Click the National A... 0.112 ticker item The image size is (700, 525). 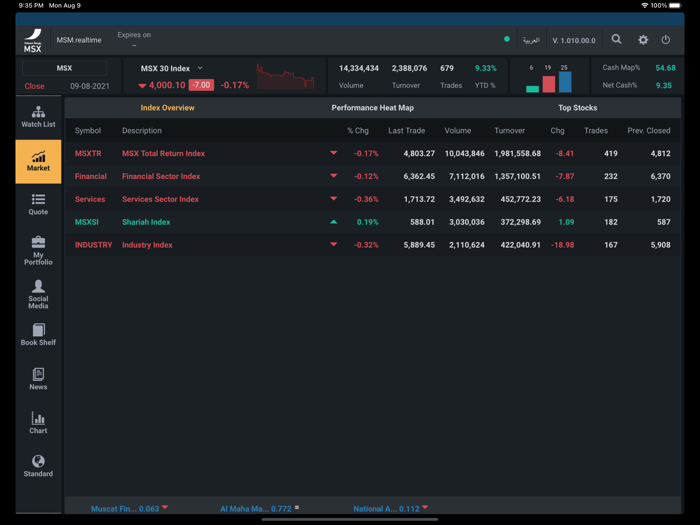tap(391, 508)
